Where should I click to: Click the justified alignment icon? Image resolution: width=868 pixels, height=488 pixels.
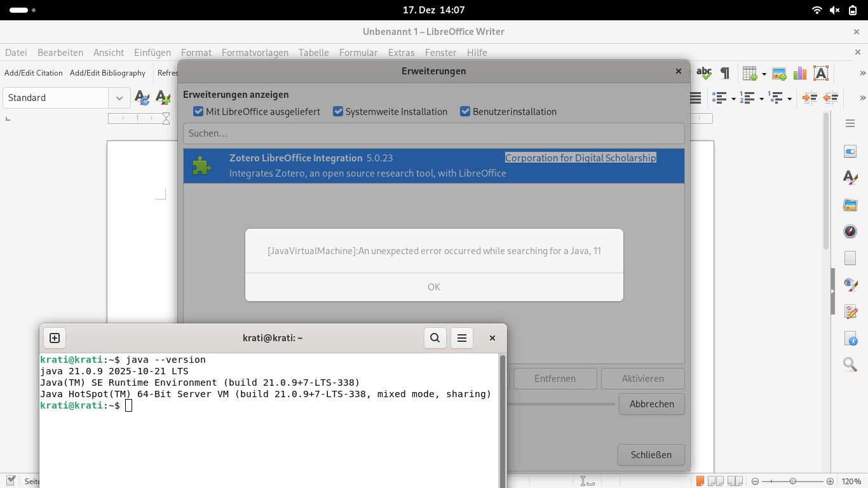(695, 98)
